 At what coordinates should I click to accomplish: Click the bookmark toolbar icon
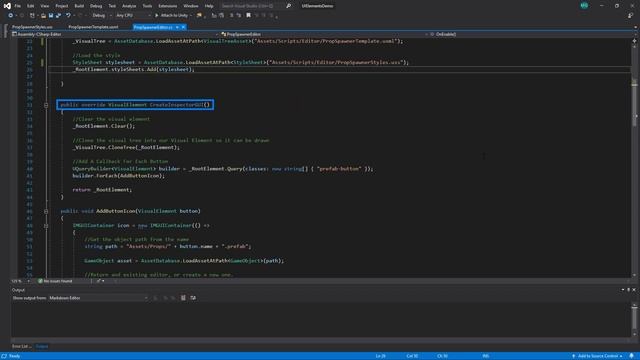click(248, 16)
